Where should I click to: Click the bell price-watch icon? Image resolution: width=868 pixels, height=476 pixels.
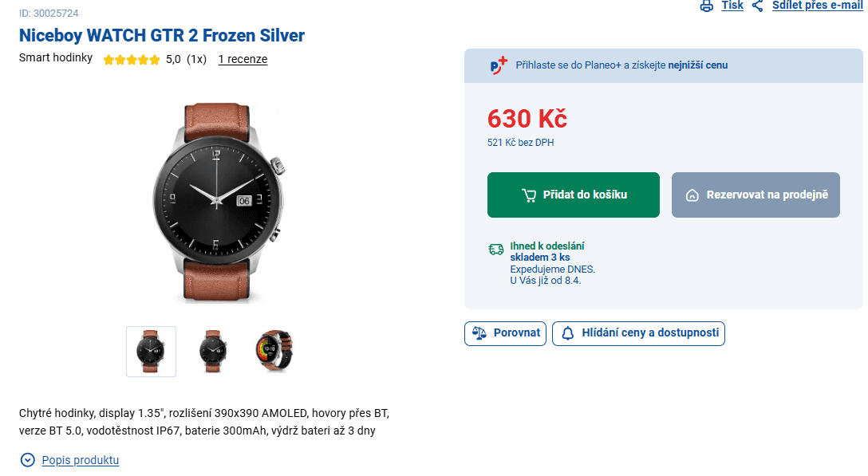click(568, 333)
